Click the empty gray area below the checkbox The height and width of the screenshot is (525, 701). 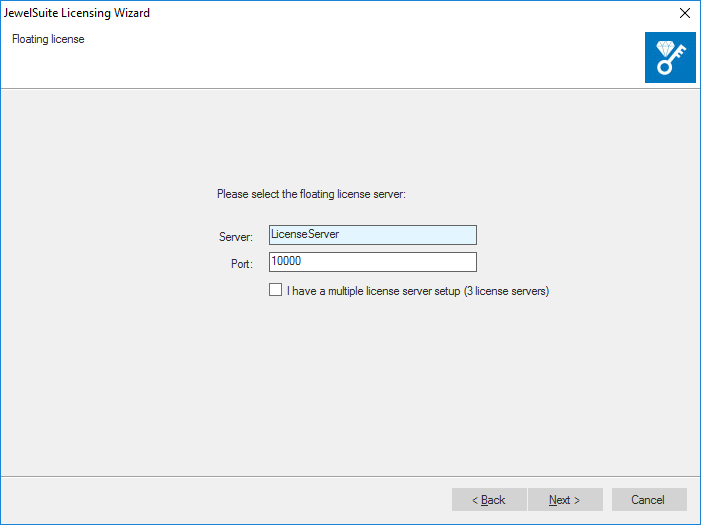point(350,390)
